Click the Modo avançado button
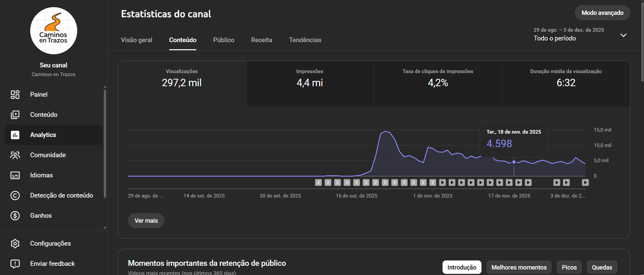The image size is (644, 275). tap(602, 13)
